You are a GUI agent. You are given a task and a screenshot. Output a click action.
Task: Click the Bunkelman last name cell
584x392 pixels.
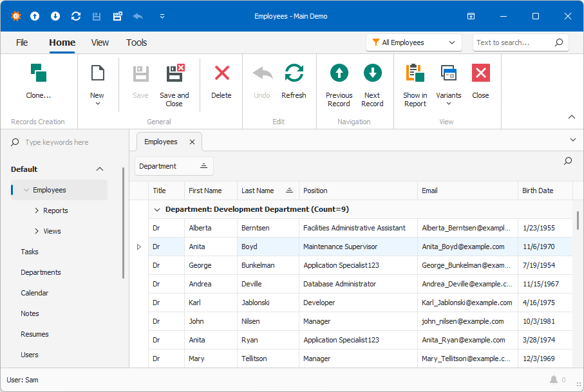pyautogui.click(x=268, y=265)
